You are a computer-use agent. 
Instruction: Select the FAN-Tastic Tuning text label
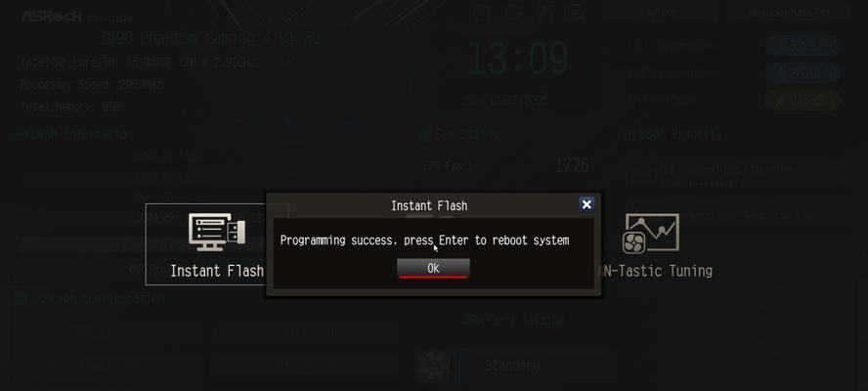[x=657, y=271]
